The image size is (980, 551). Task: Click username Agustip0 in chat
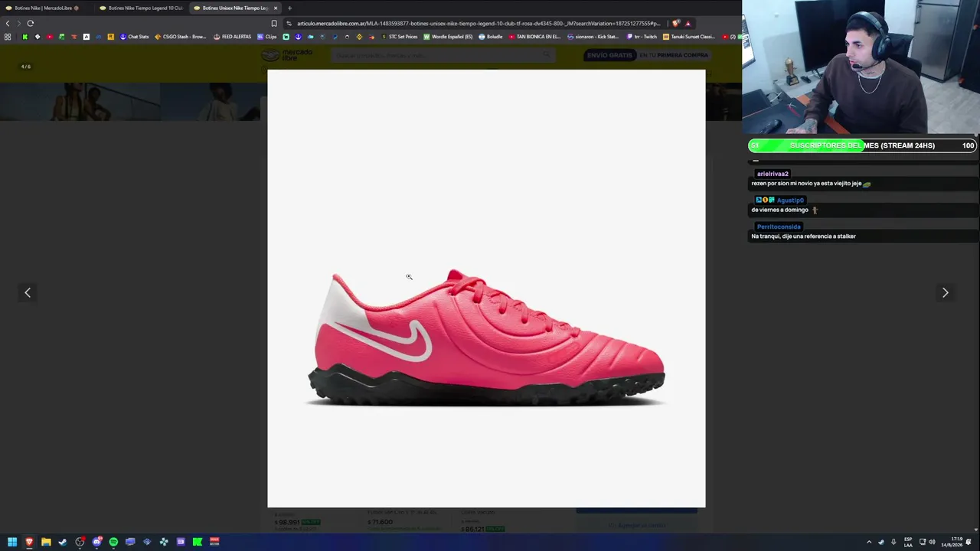click(x=790, y=200)
